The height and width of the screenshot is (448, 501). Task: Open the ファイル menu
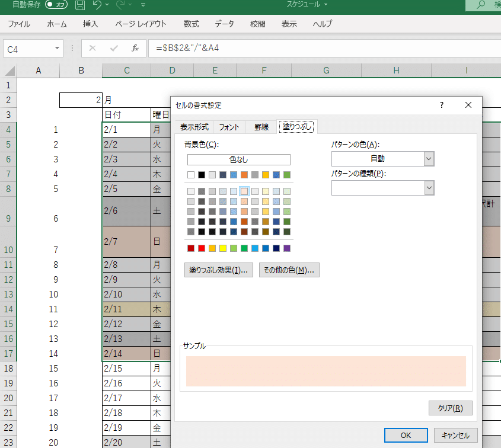coord(19,24)
